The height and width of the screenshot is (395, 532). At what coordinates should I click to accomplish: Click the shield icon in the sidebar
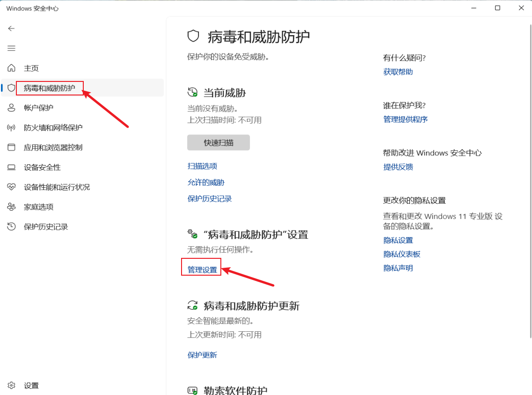[x=11, y=88]
